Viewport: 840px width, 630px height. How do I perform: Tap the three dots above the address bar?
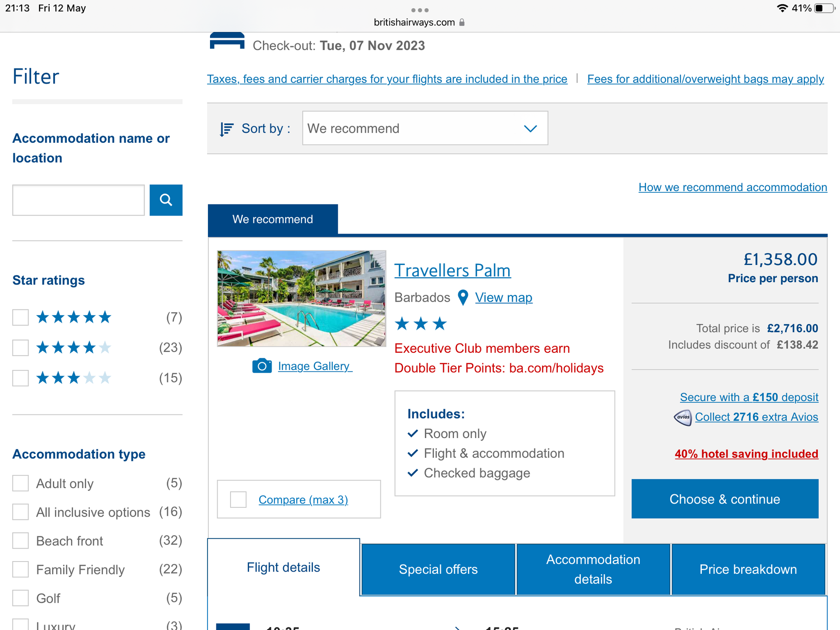coord(420,10)
